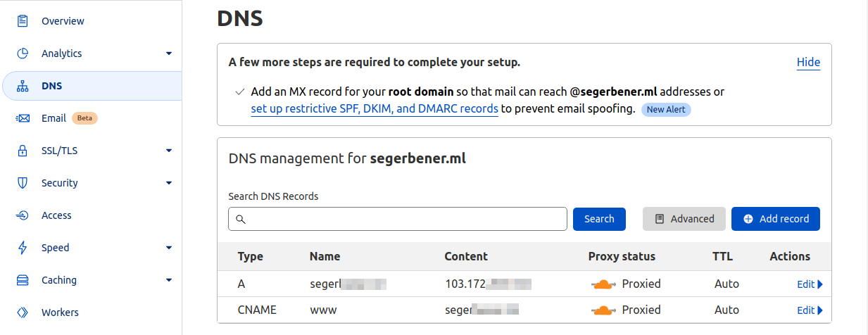Click the document icon on Advanced button
Image resolution: width=868 pixels, height=335 pixels.
pyautogui.click(x=660, y=219)
